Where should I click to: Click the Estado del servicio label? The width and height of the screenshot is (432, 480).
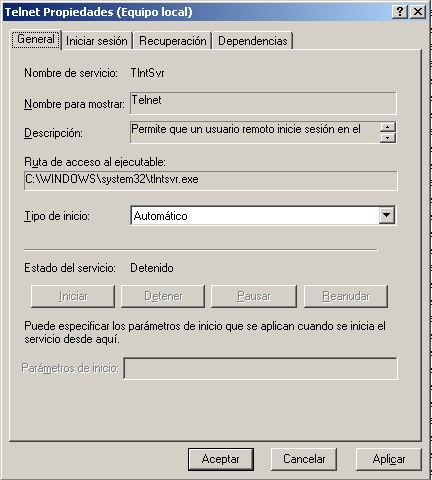(x=70, y=268)
